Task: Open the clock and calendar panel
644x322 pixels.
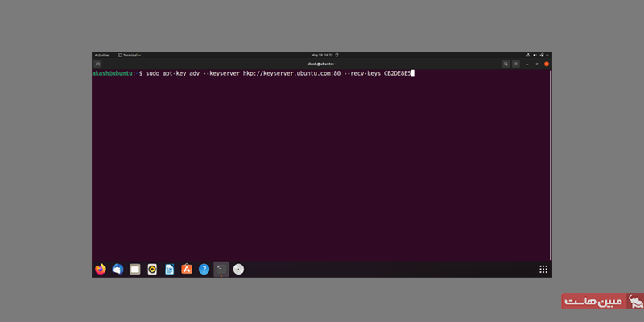Action: [x=322, y=55]
